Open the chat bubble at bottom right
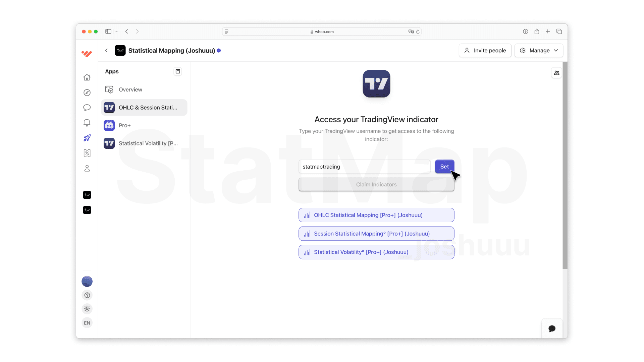The image size is (644, 362). click(552, 328)
